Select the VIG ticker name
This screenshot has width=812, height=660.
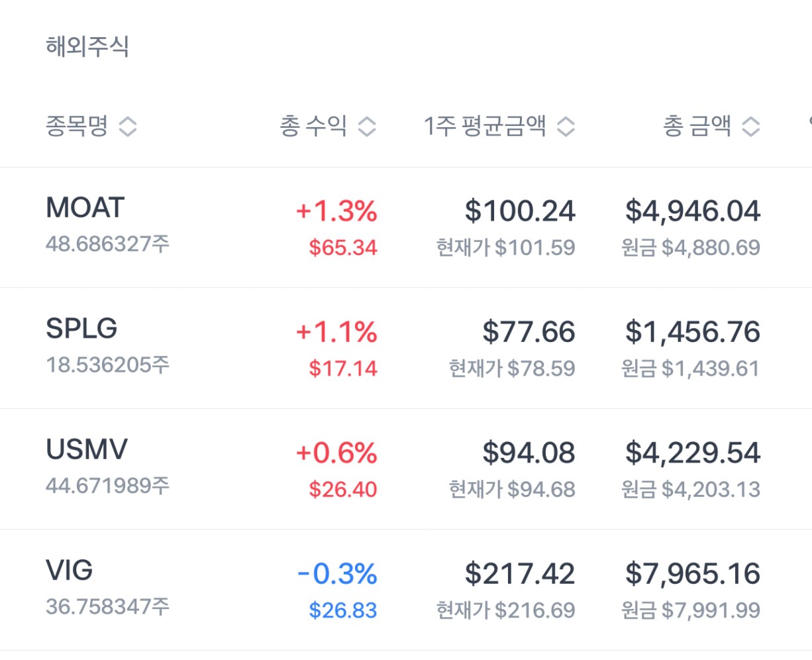click(70, 571)
